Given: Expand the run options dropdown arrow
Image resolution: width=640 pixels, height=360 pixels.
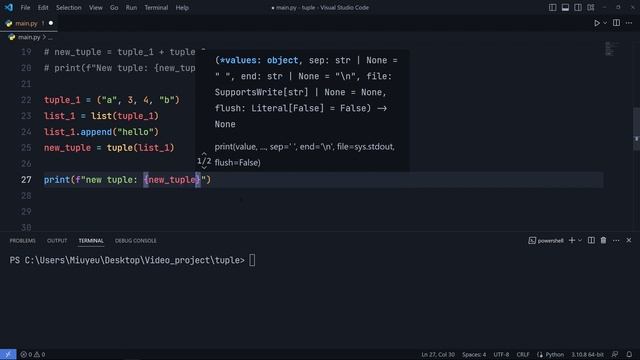Looking at the screenshot, I should pyautogui.click(x=605, y=23).
